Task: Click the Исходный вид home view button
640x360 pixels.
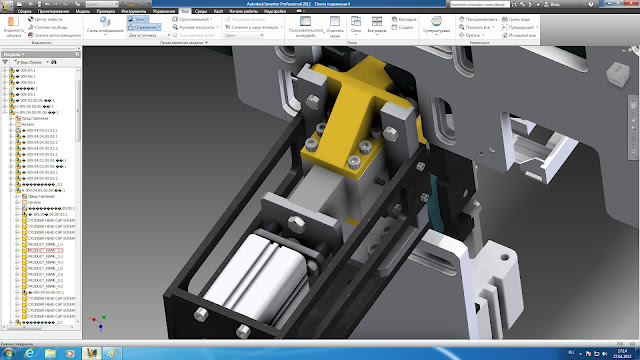Action: point(519,36)
